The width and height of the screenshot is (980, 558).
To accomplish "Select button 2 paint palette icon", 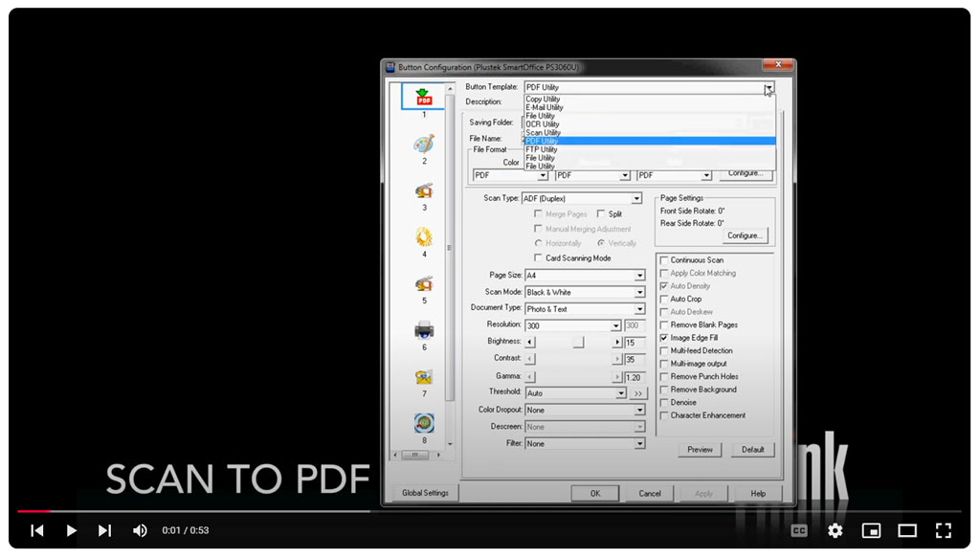I will coord(424,144).
